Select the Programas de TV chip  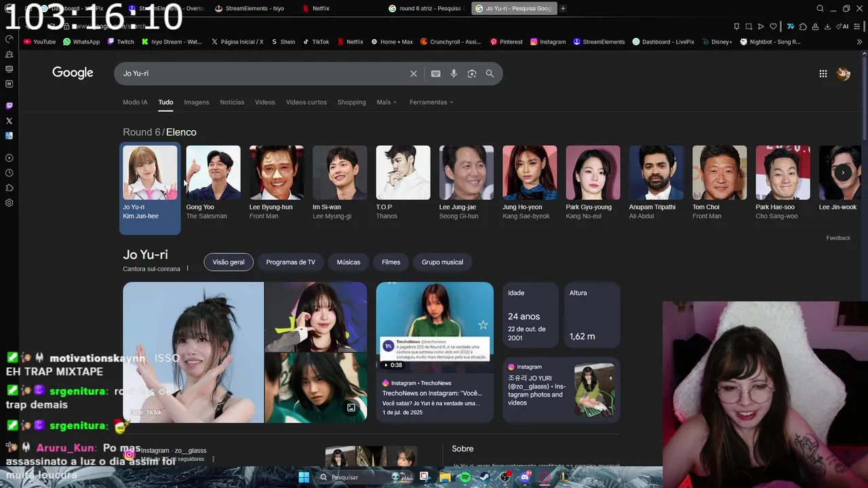[290, 262]
